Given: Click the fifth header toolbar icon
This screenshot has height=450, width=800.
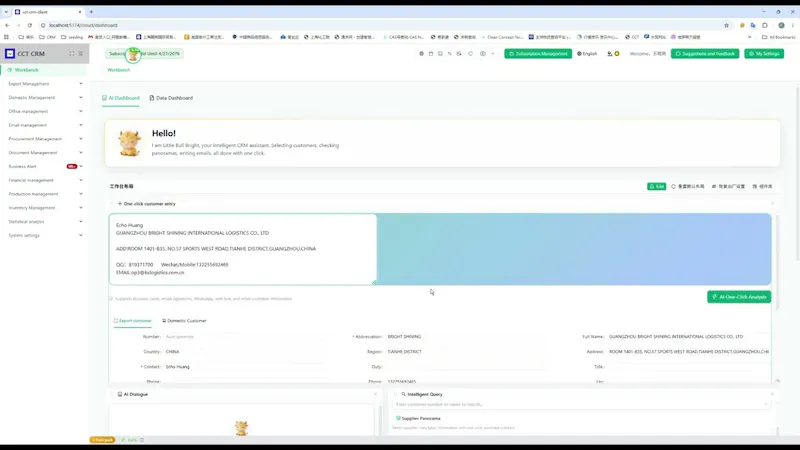Looking at the screenshot, I should pos(459,54).
